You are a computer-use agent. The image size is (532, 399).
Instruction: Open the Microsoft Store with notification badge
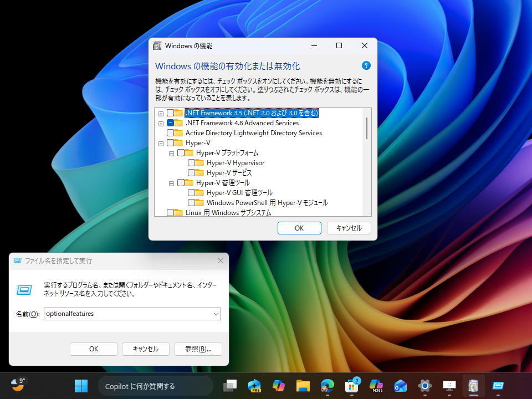coord(351,386)
